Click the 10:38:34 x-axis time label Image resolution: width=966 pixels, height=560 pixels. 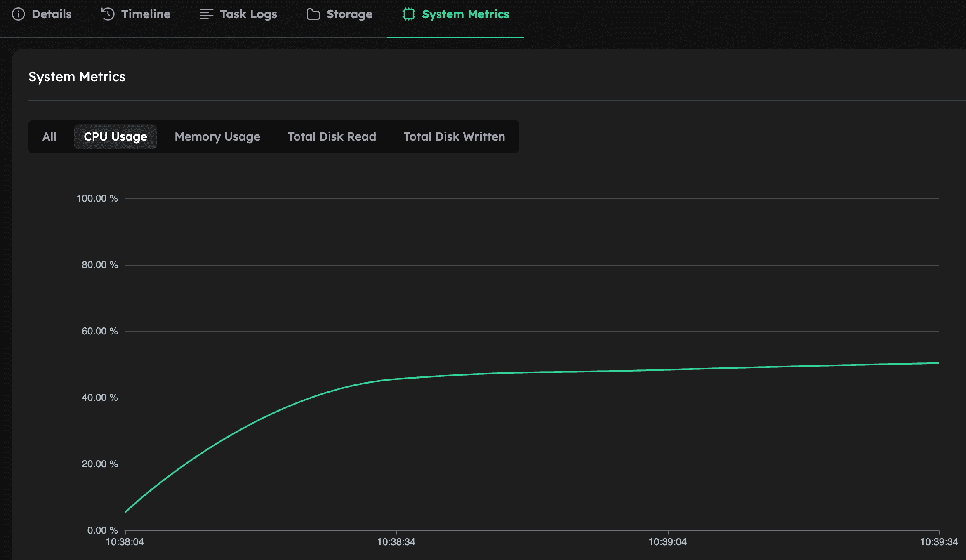tap(396, 542)
